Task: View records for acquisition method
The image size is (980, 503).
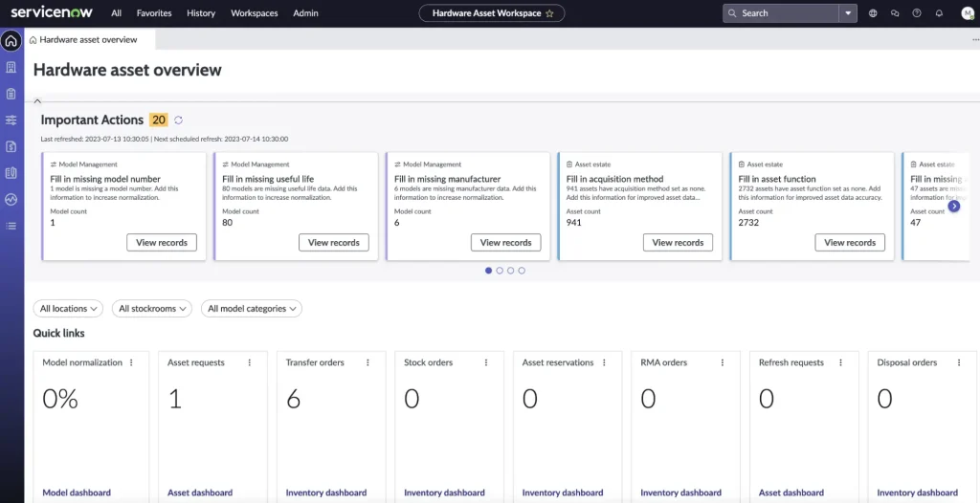Action: pyautogui.click(x=679, y=243)
